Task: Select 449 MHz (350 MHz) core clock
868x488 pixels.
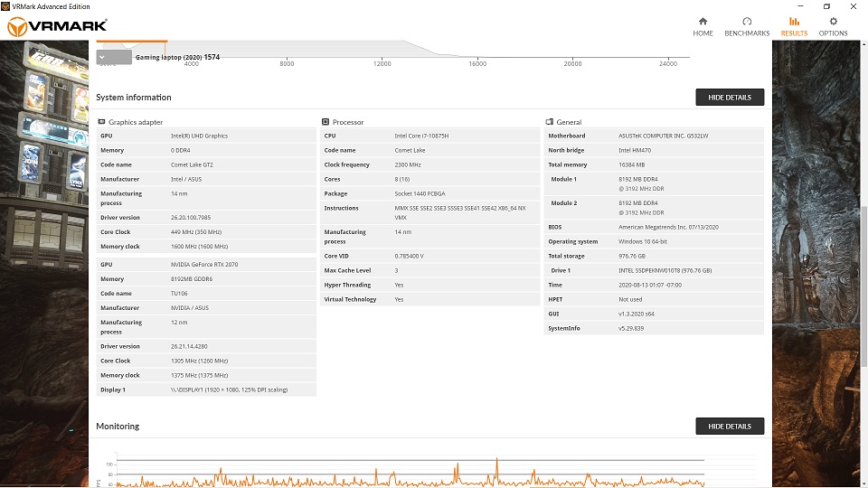Action: click(196, 232)
